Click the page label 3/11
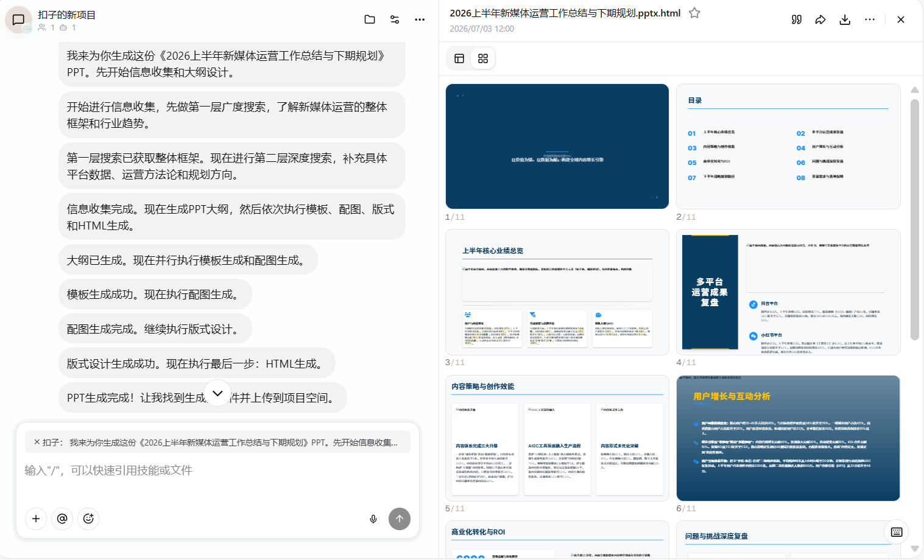This screenshot has height=560, width=924. tap(455, 362)
